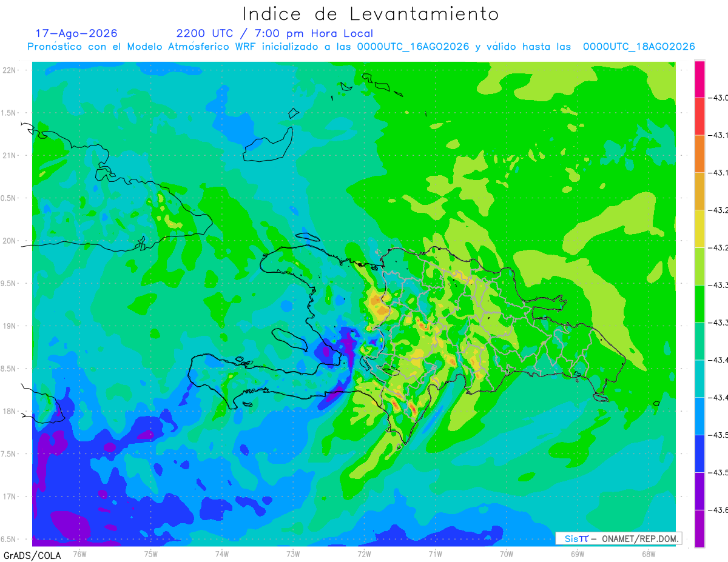Click the "20N" latitude label
Screen dimensions: 728x562
pos(9,241)
